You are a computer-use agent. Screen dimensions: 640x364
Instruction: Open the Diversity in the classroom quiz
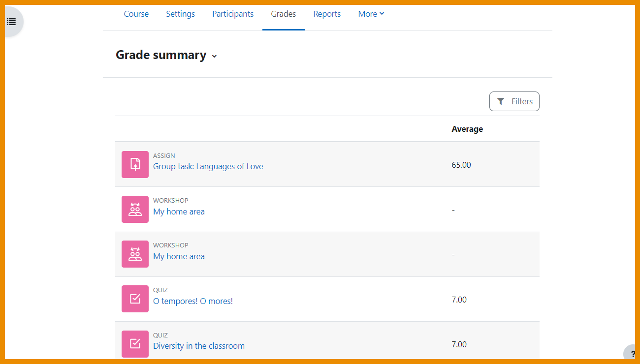click(x=198, y=346)
